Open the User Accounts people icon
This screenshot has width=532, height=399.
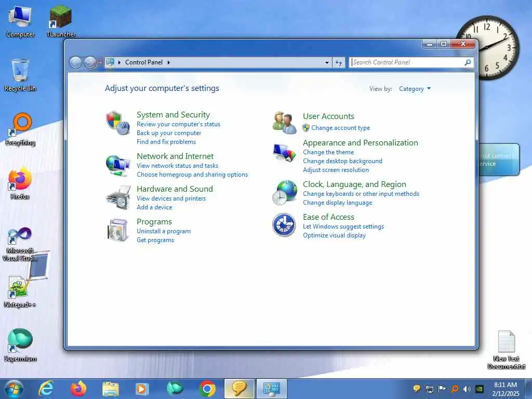click(x=284, y=123)
